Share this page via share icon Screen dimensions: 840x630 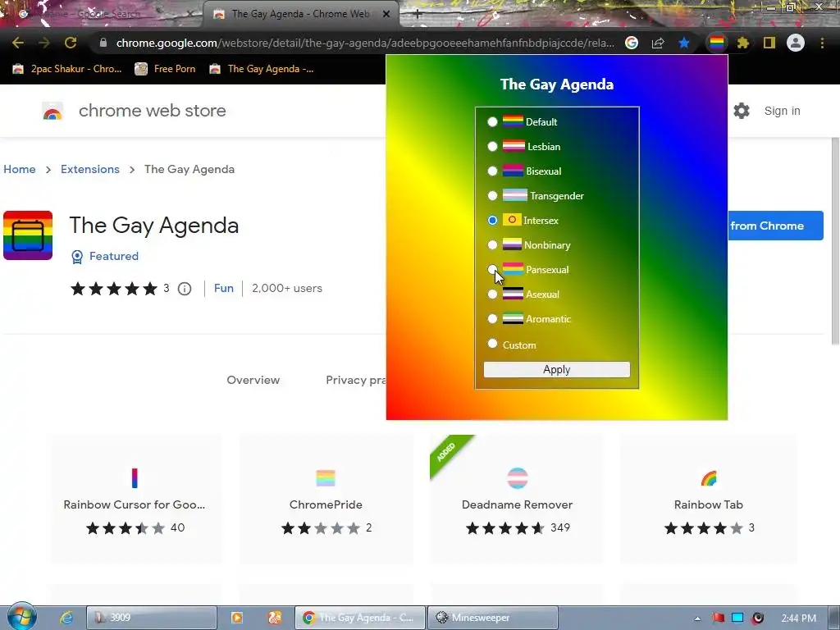[658, 43]
